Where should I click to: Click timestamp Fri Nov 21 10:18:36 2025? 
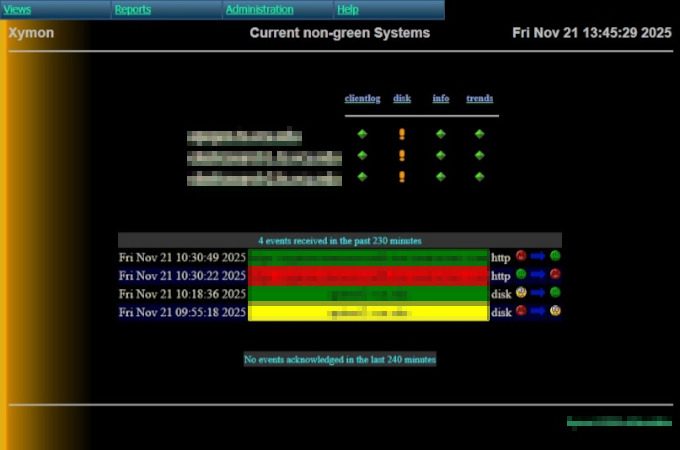(182, 294)
